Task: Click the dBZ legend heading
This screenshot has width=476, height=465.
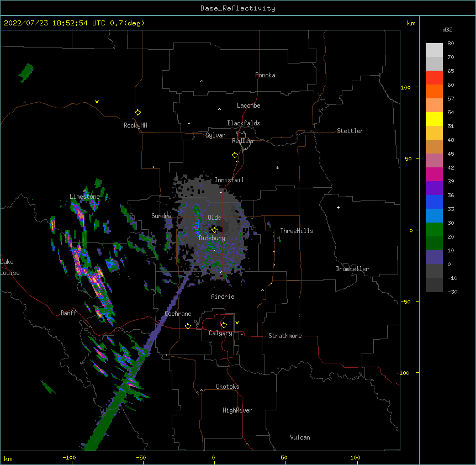Action: point(447,30)
